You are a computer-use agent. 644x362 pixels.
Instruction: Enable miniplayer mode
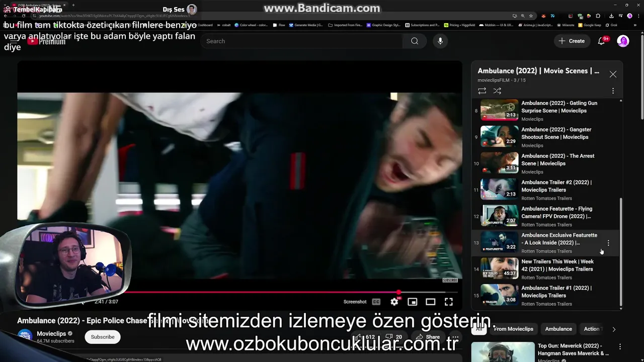[x=413, y=302]
